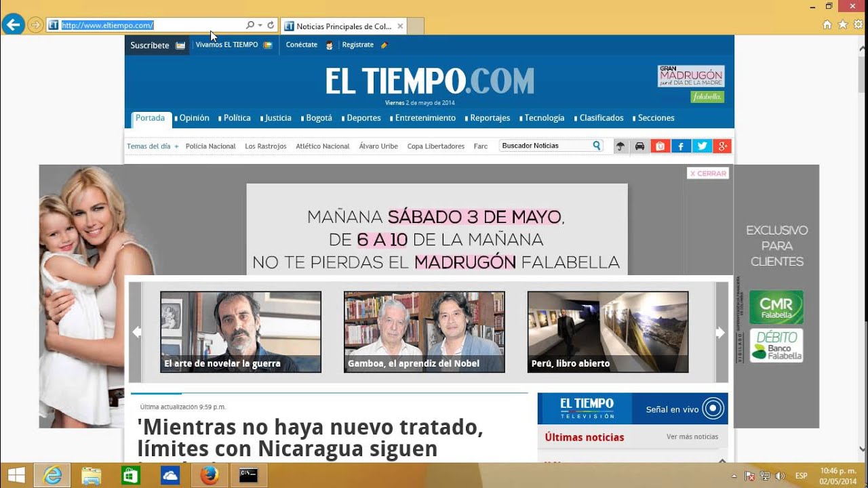Click the Buscador Noticias search field
The width and height of the screenshot is (868, 488).
(545, 146)
